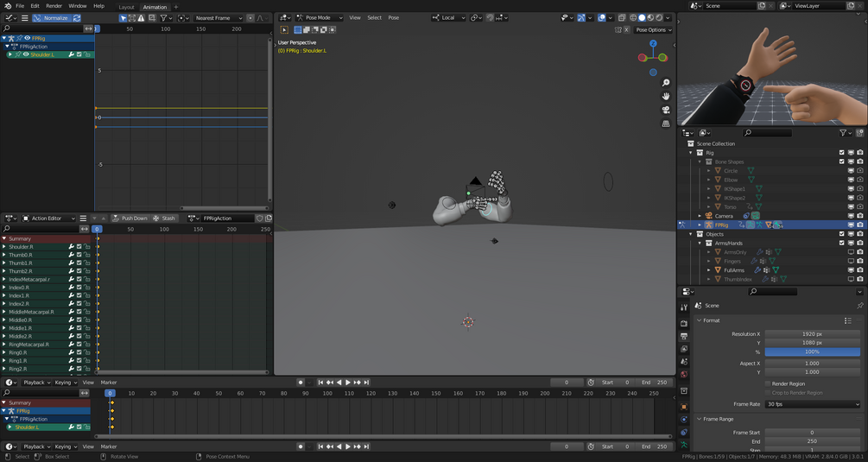Collapse the Format panel
Viewport: 868px width, 462px height.
tap(700, 320)
